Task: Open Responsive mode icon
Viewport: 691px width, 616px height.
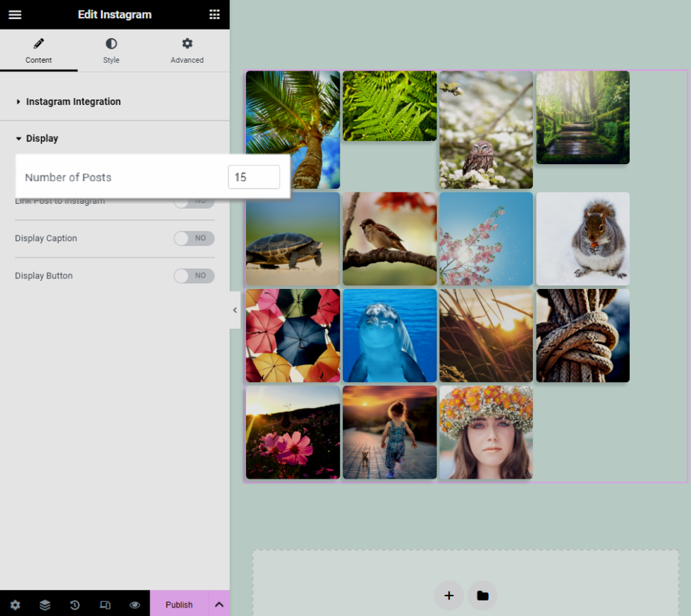Action: tap(105, 605)
